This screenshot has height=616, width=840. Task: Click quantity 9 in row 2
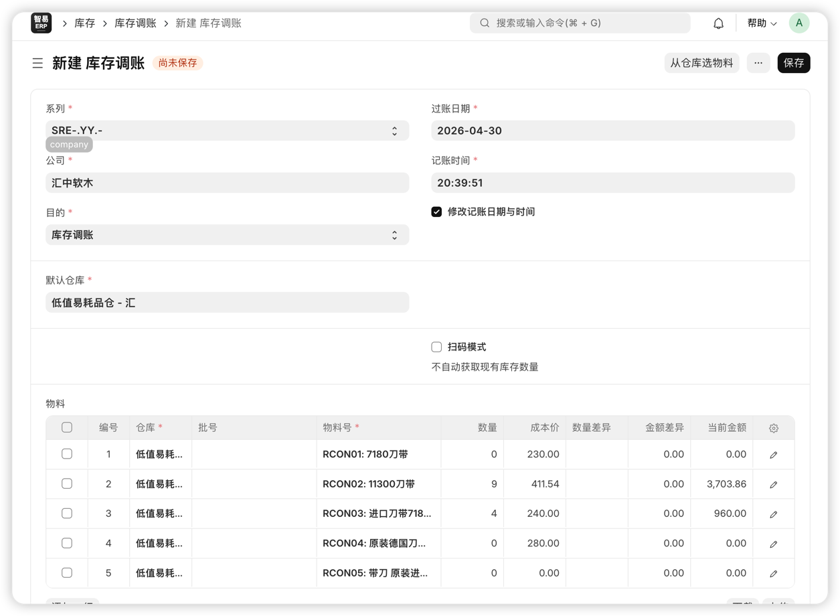pyautogui.click(x=473, y=483)
